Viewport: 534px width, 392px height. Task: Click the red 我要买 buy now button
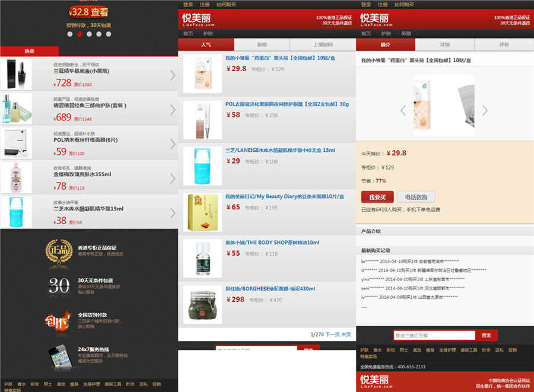coord(378,196)
